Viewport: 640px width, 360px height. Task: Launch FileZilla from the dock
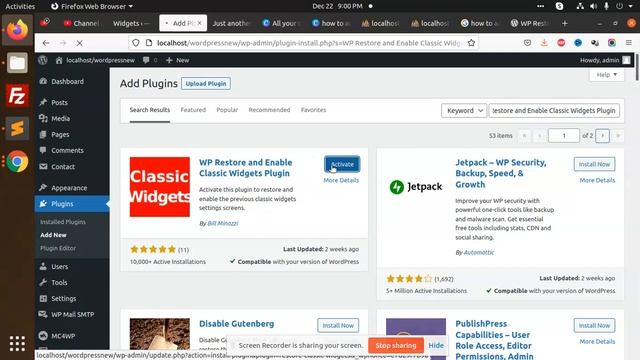17,96
